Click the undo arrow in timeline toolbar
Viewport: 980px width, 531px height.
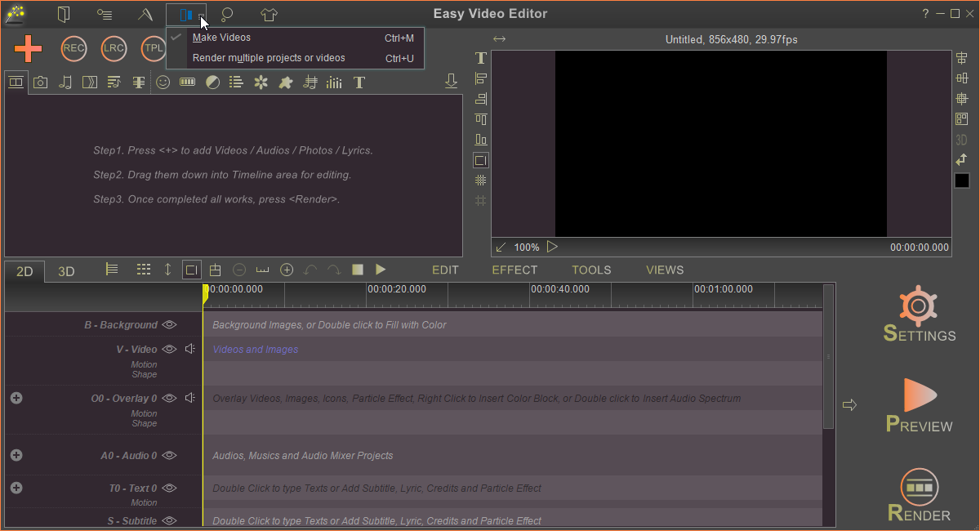[x=310, y=269]
